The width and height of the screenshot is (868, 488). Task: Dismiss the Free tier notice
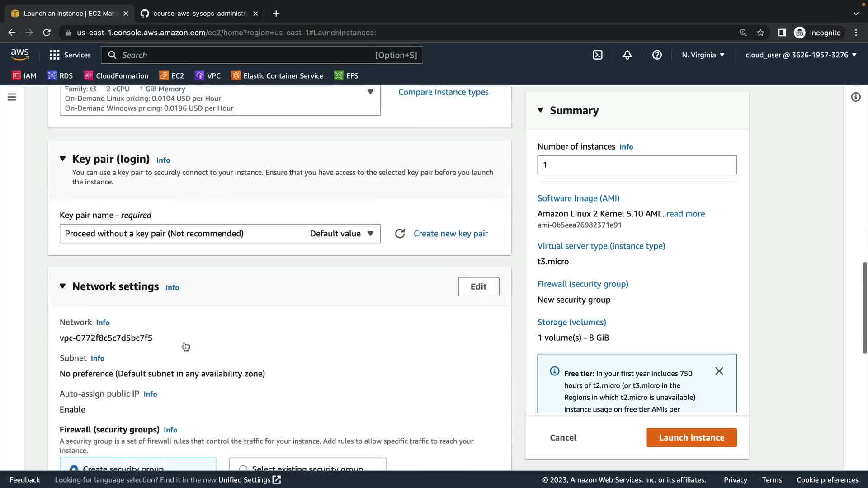[x=719, y=371]
